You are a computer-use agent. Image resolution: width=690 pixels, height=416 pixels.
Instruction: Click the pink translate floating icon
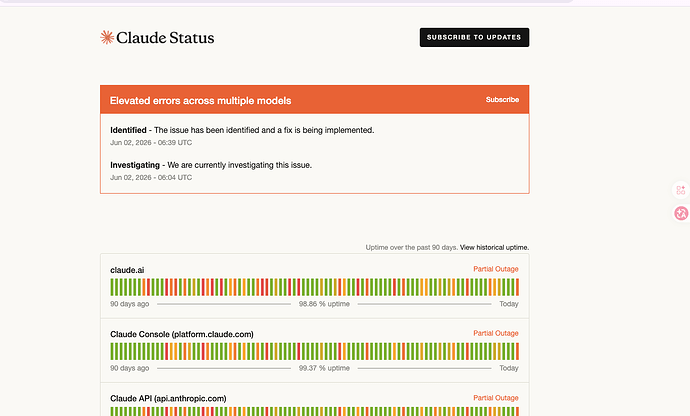(681, 214)
